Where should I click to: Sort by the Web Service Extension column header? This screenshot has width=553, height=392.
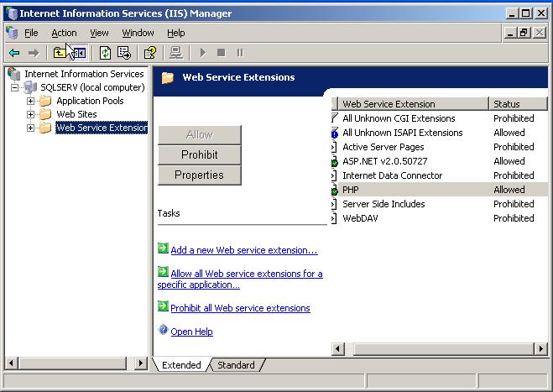413,104
